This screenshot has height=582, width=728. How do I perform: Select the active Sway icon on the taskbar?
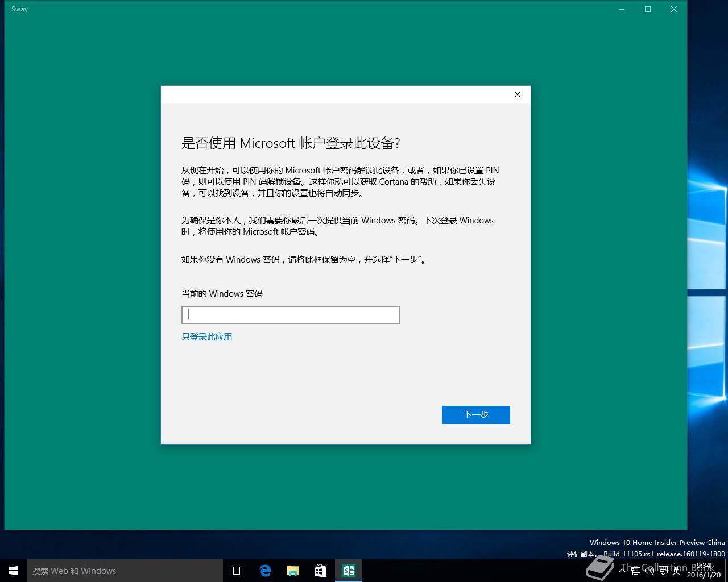click(349, 571)
